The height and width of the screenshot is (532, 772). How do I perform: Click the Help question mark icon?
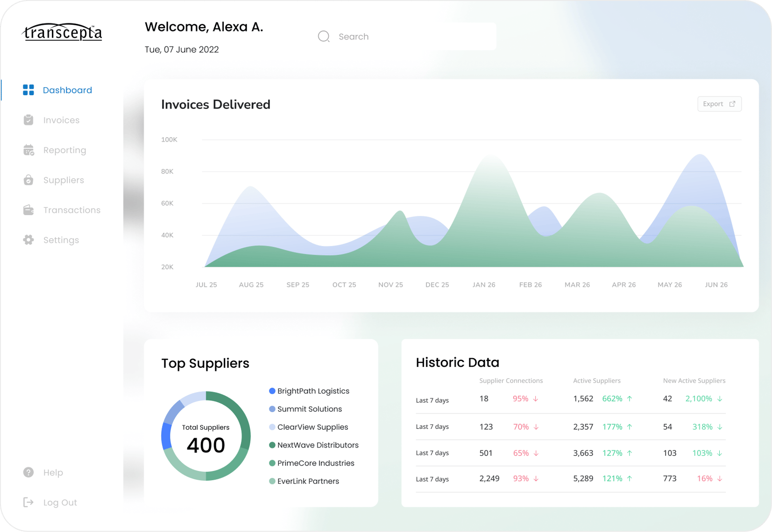[x=28, y=472]
